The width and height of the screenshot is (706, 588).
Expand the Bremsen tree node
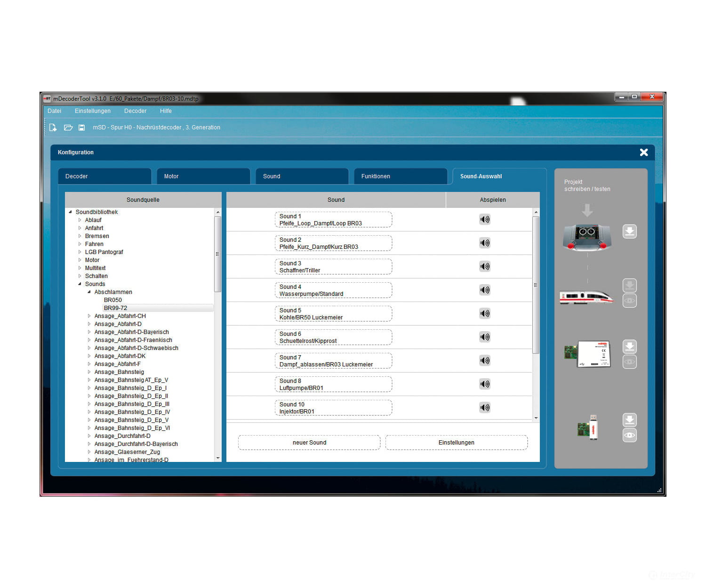[x=80, y=236]
